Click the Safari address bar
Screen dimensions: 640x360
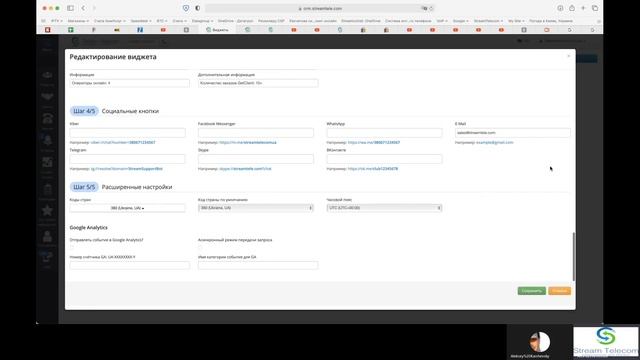click(x=320, y=8)
